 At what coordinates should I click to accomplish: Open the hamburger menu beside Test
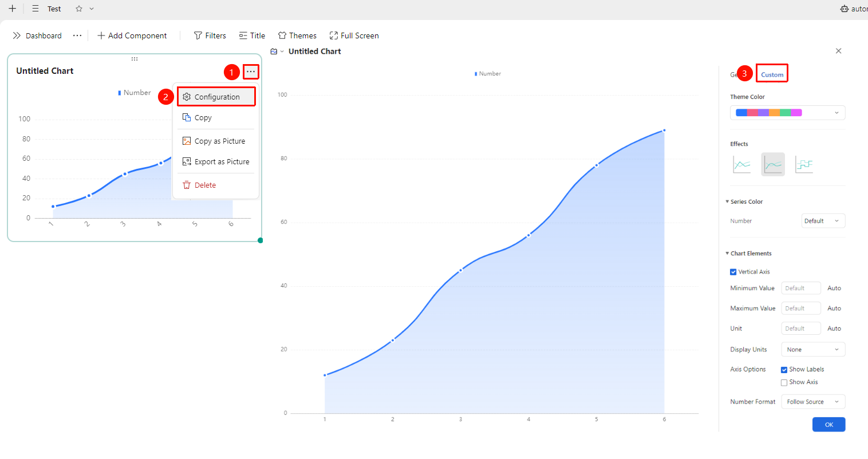click(35, 9)
